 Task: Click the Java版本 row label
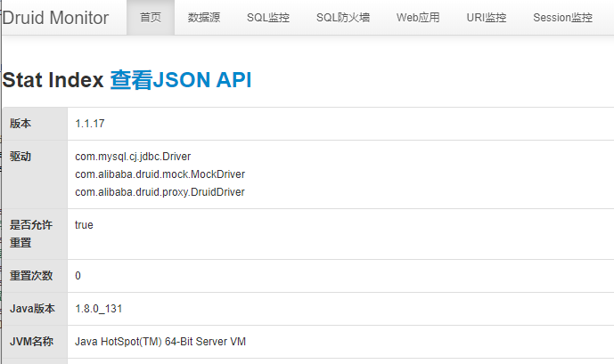(32, 309)
